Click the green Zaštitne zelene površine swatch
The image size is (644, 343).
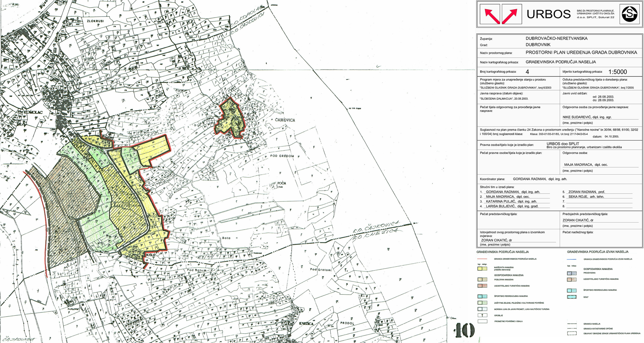point(482,303)
